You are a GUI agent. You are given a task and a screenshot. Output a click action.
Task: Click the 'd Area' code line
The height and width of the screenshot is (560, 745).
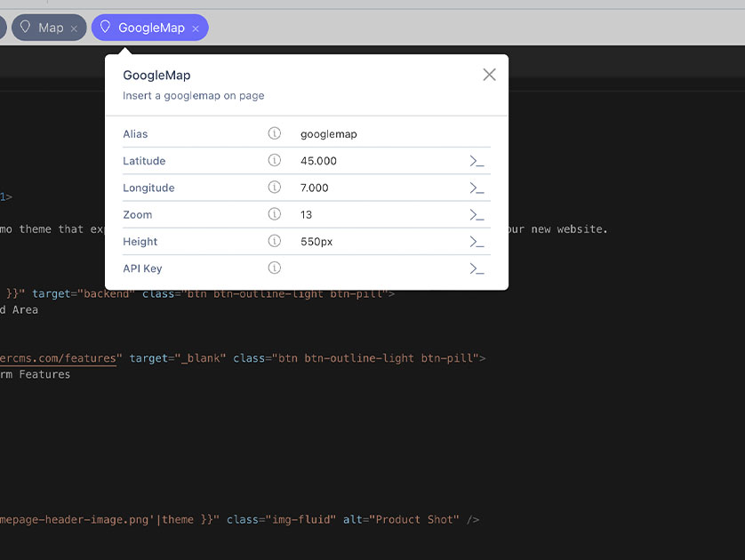pos(19,309)
